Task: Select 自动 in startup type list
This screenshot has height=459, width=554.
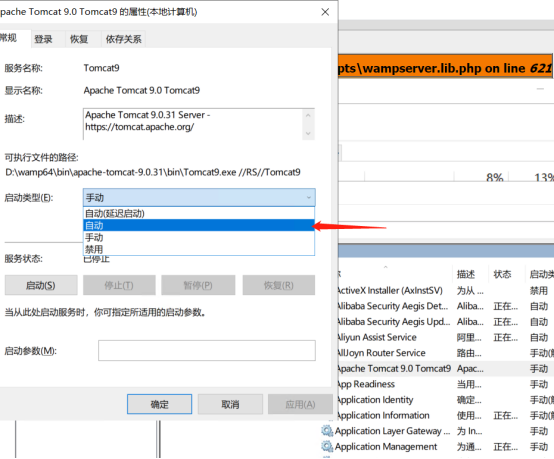Action: click(x=199, y=225)
